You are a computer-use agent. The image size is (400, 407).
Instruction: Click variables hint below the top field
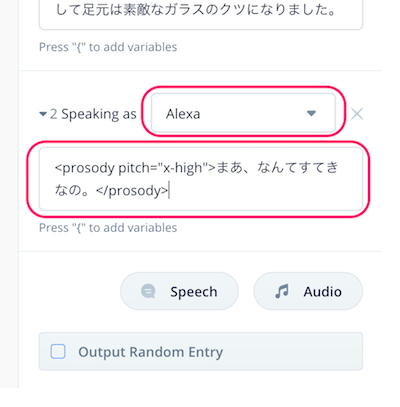pos(108,47)
